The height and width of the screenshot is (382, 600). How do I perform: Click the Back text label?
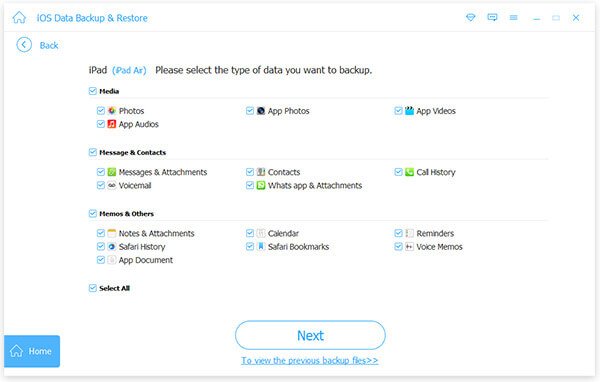(49, 46)
